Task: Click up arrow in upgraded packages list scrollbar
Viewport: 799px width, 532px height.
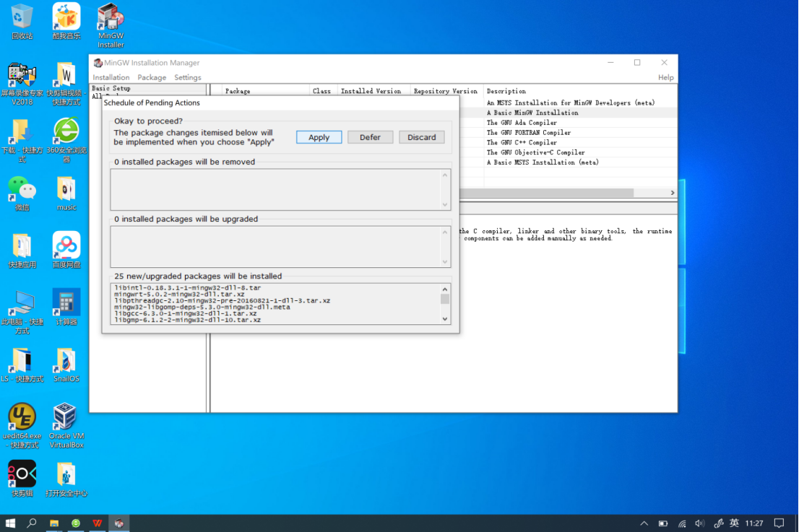Action: click(x=445, y=232)
